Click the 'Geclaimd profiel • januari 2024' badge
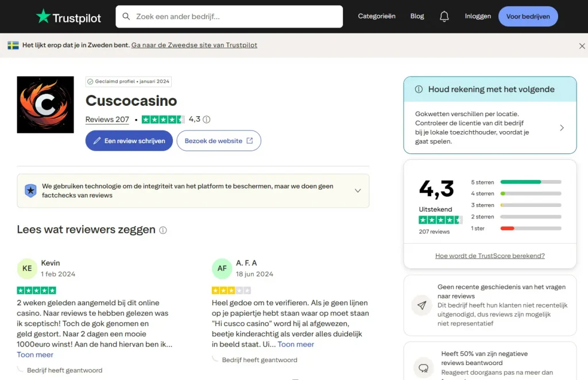 click(129, 82)
